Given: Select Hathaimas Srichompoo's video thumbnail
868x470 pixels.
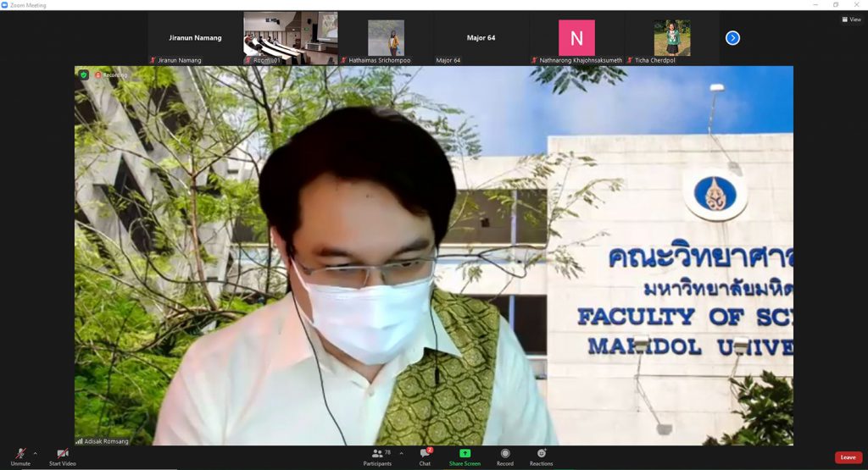Looking at the screenshot, I should [x=386, y=38].
